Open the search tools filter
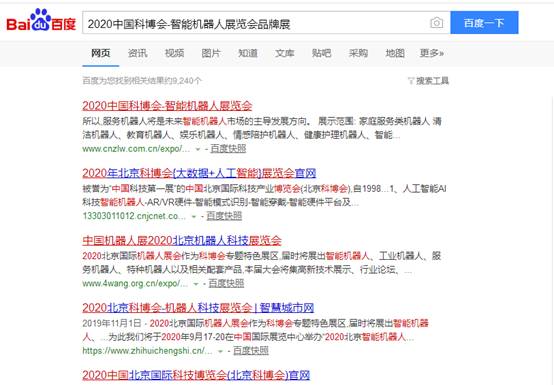This screenshot has width=554, height=385. 428,81
